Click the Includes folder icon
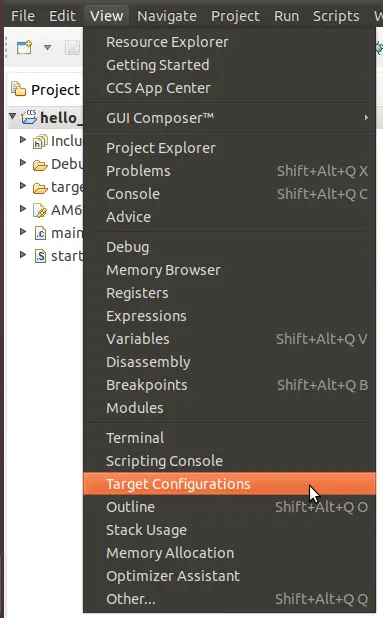383x618 pixels. pyautogui.click(x=40, y=141)
